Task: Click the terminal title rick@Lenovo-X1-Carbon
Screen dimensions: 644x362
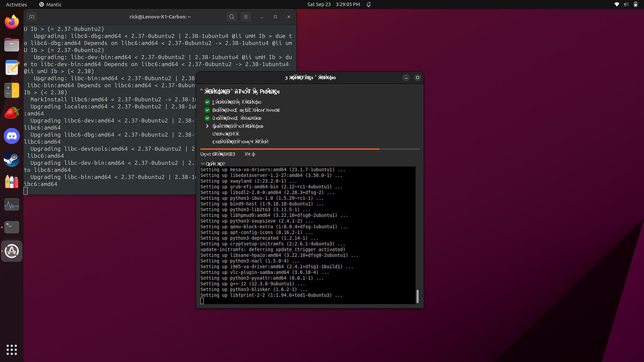Action: [x=159, y=17]
